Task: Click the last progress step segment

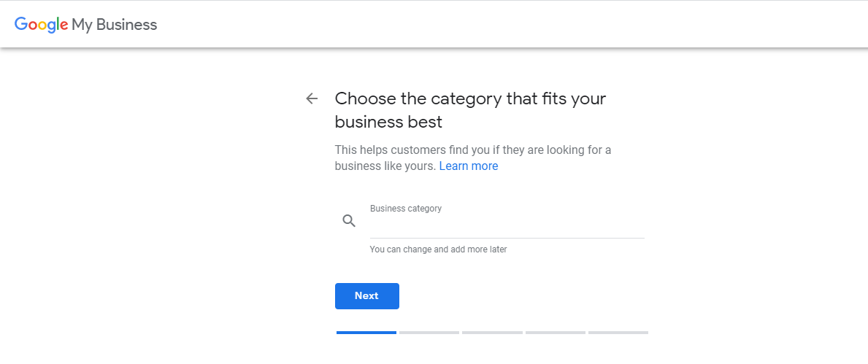Action: point(618,333)
